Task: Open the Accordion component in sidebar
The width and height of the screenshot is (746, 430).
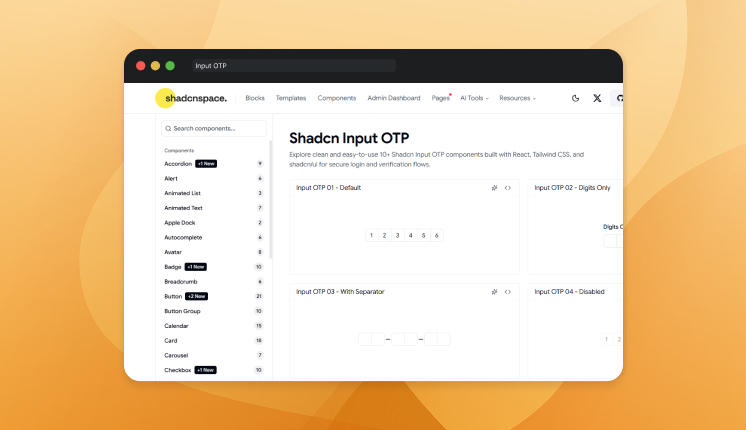Action: 178,164
